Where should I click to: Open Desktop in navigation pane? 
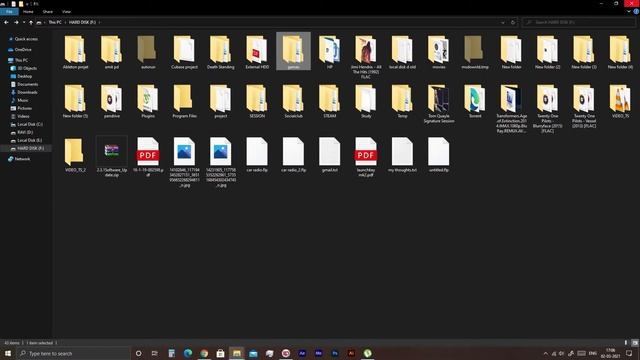point(24,76)
